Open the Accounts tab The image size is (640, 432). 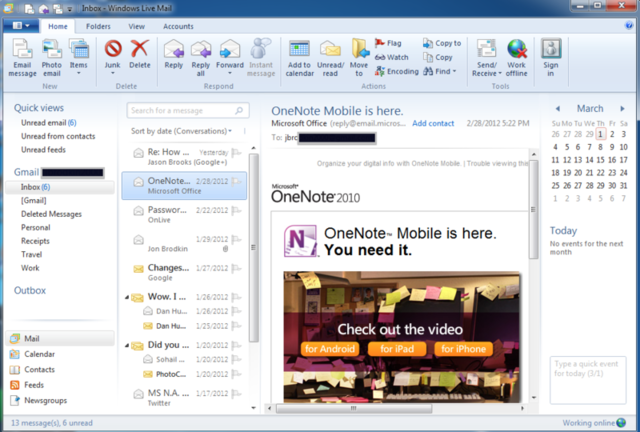click(x=178, y=25)
